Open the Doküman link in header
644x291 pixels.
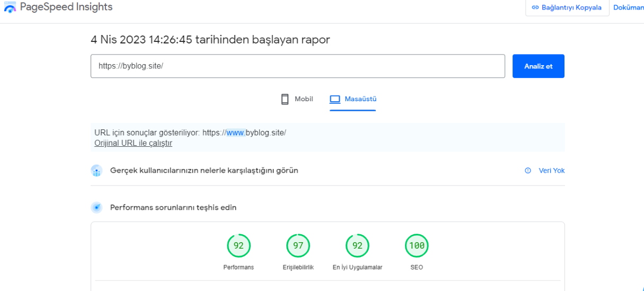(628, 7)
